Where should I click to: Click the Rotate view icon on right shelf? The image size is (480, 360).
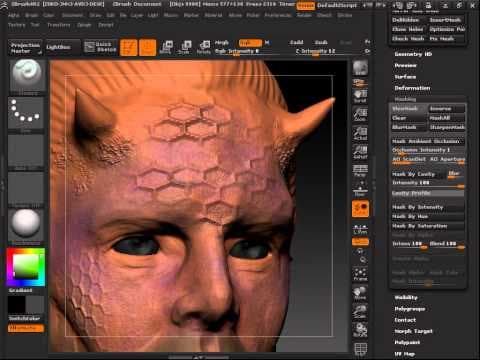click(360, 330)
